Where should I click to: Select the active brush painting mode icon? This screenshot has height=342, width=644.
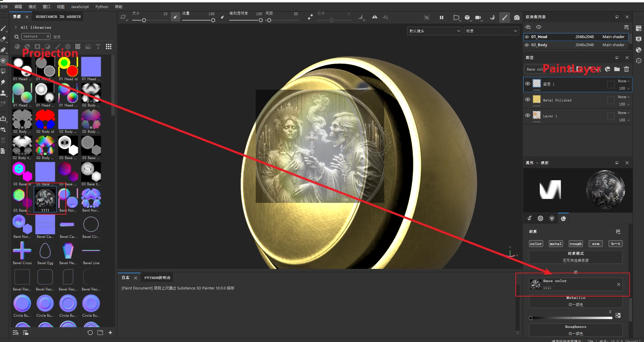[505, 18]
